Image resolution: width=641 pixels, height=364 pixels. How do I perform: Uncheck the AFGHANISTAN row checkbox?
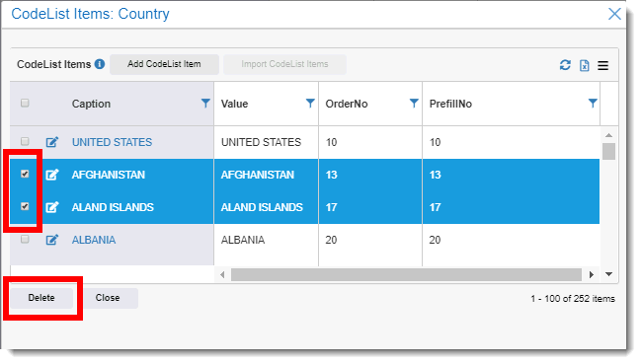tap(25, 174)
